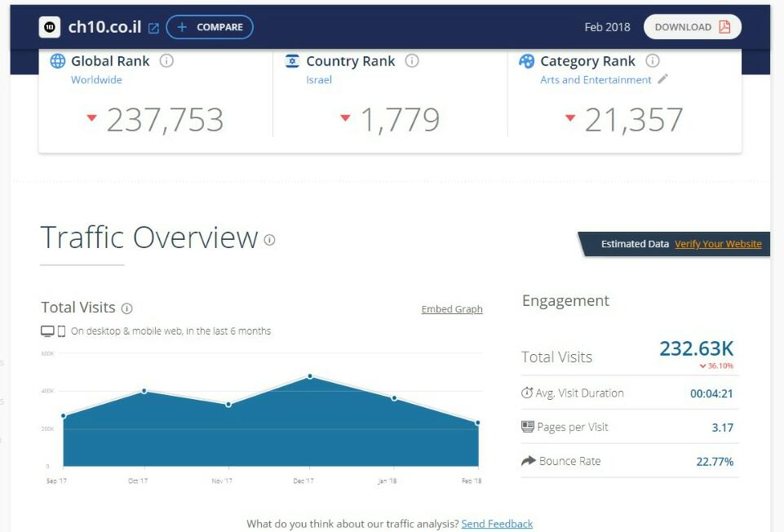Click the palette icon beside Category Rank
This screenshot has width=784, height=532.
(x=527, y=61)
